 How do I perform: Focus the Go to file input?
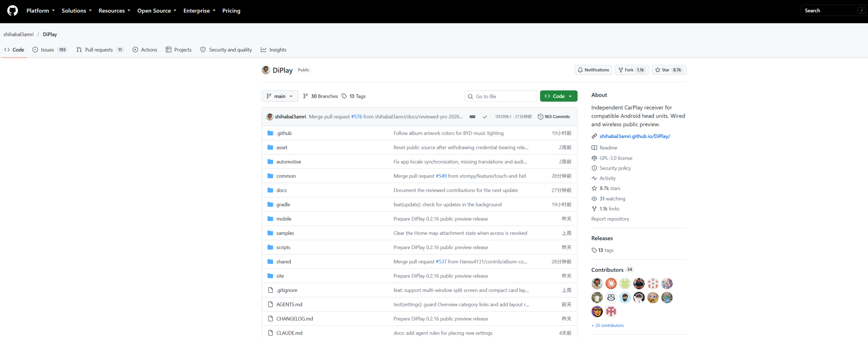point(501,96)
